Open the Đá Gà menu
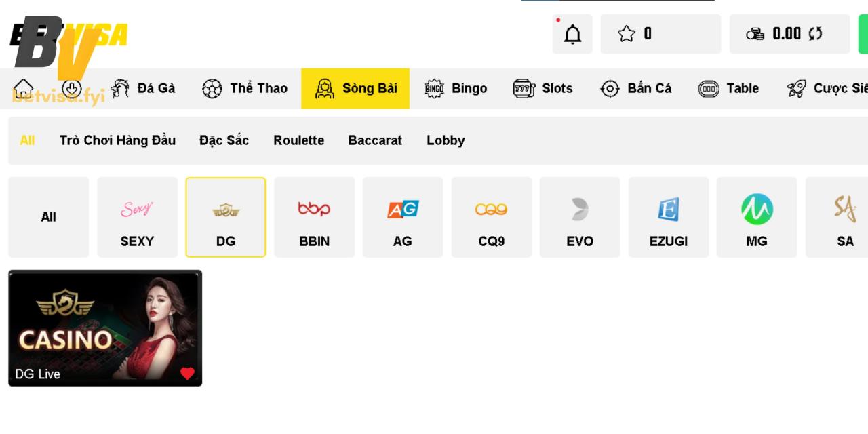868x434 pixels. coord(143,88)
